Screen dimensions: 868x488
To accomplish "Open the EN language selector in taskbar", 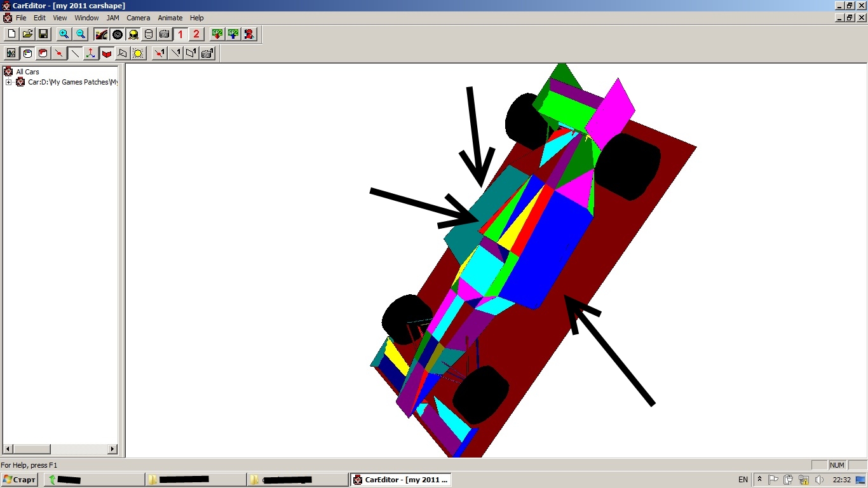I will pos(743,480).
